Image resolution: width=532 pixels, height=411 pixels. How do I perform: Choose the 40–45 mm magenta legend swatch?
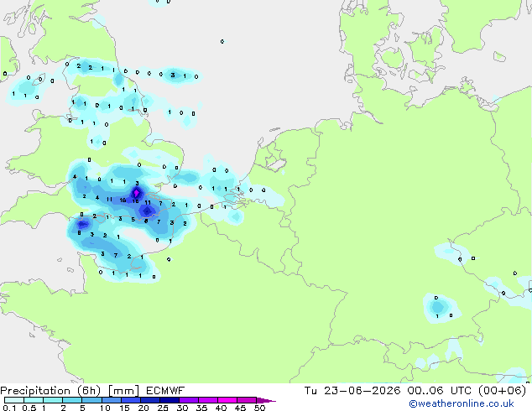[x=227, y=400]
